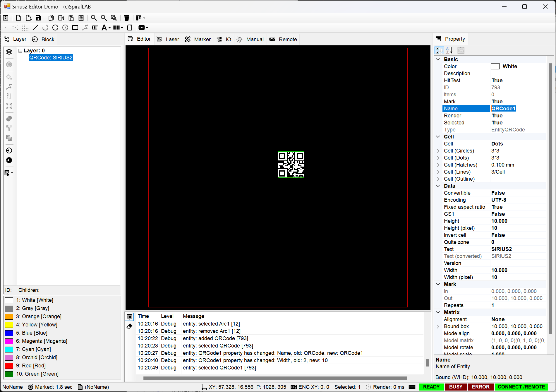The width and height of the screenshot is (556, 392).
Task: Cut the selected entity with scissors icon
Action: click(x=61, y=18)
